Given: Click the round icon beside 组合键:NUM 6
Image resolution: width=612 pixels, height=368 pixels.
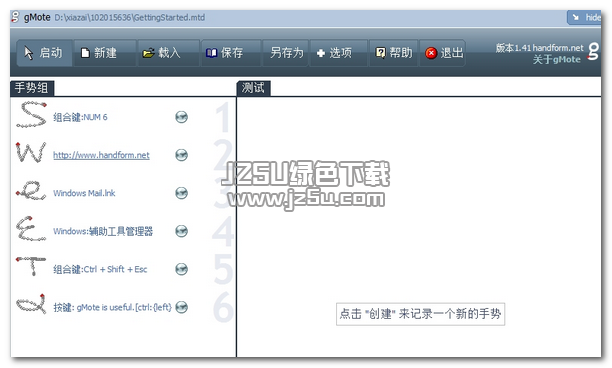Looking at the screenshot, I should click(x=181, y=117).
